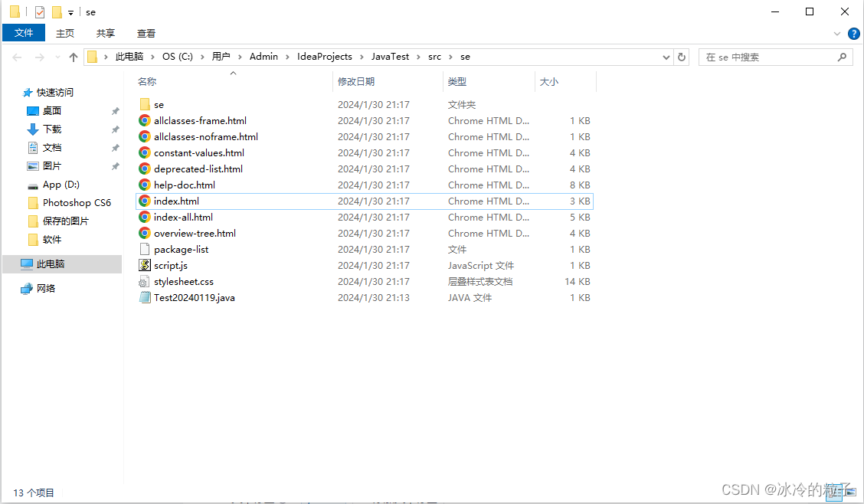Refresh the folder view with the refresh icon

681,57
